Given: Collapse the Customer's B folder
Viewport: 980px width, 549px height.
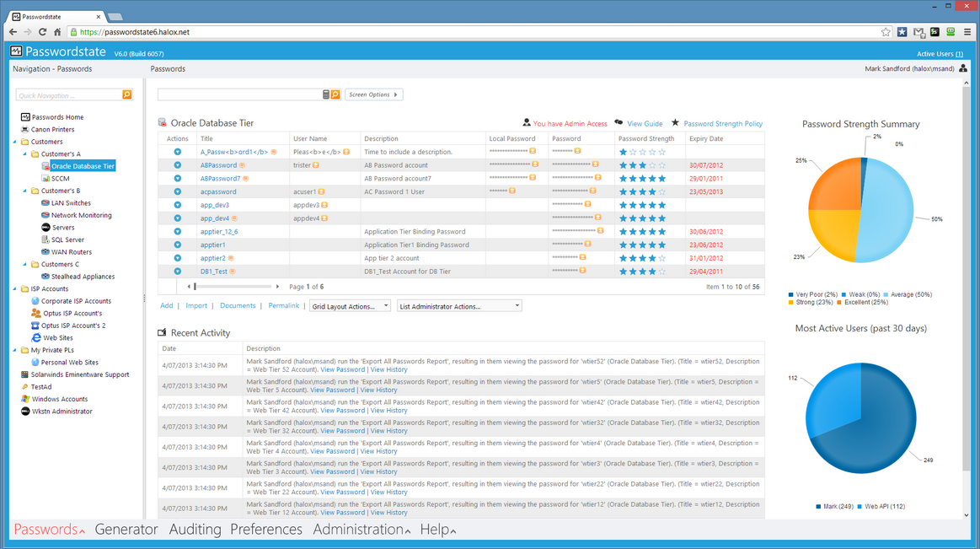Looking at the screenshot, I should 25,191.
